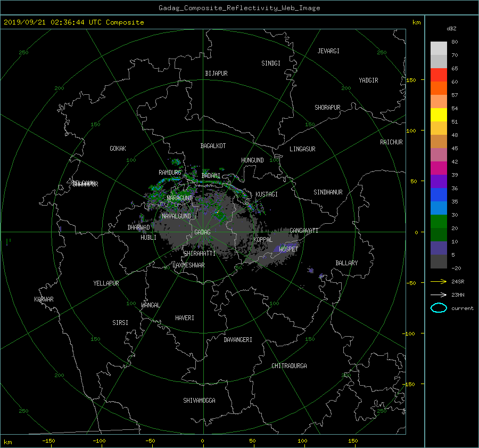Click the KUSTAGI city label
Viewport: 479px width, 448px height.
pos(267,194)
